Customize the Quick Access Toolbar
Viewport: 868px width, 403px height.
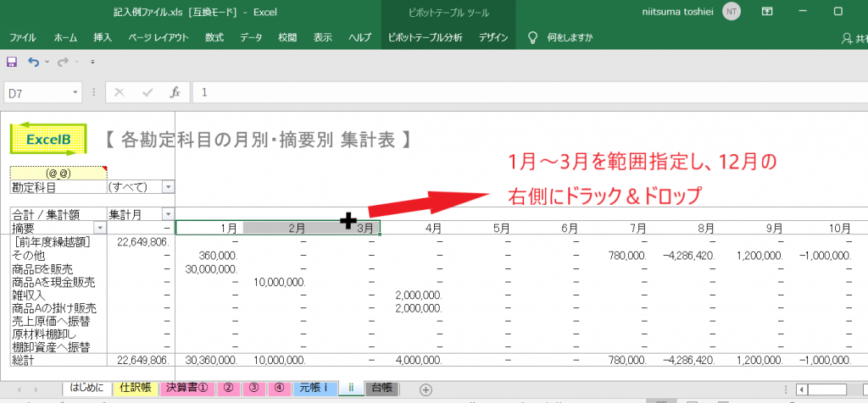coord(92,62)
